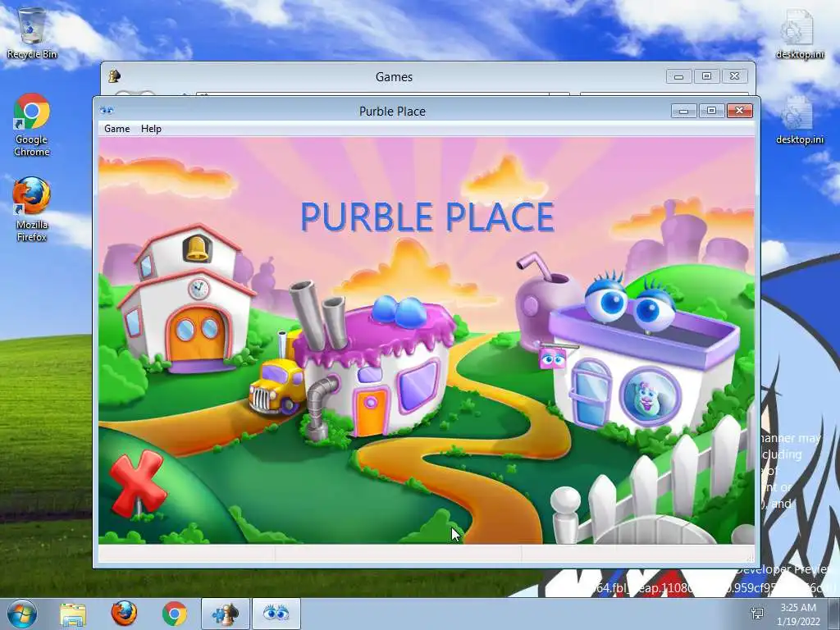Launch Firefox from the taskbar
840x630 pixels.
pyautogui.click(x=124, y=614)
